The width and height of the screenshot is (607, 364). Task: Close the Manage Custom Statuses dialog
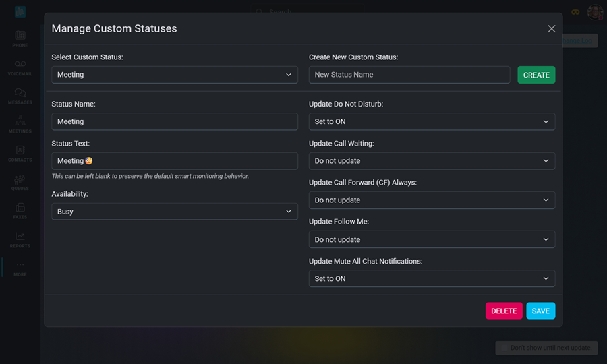[551, 28]
